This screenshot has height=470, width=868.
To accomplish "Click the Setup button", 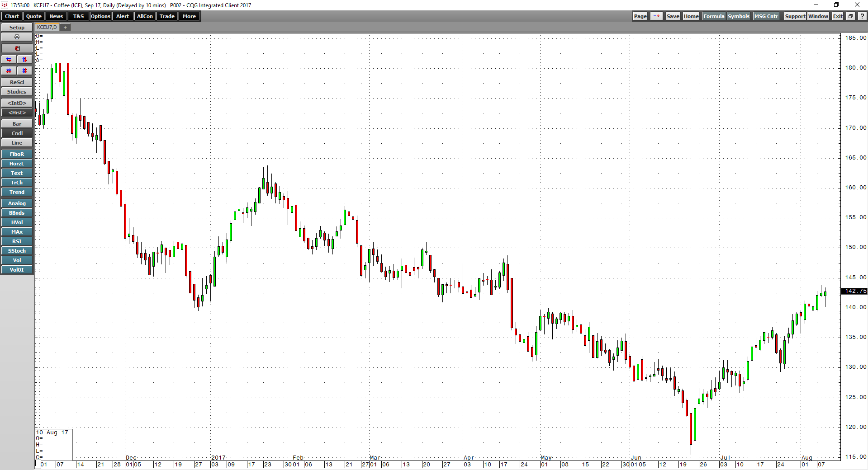I will (17, 28).
